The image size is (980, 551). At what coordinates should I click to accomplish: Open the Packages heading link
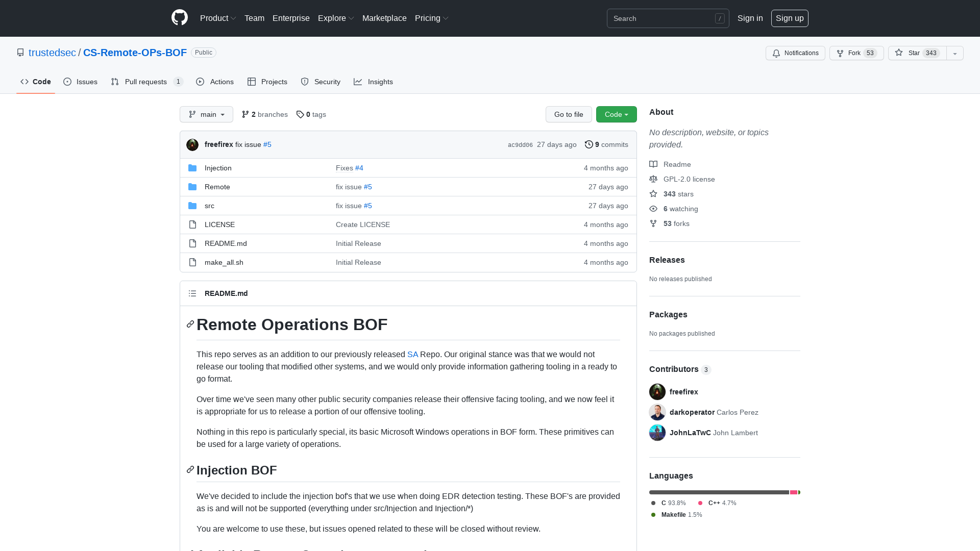tap(668, 314)
